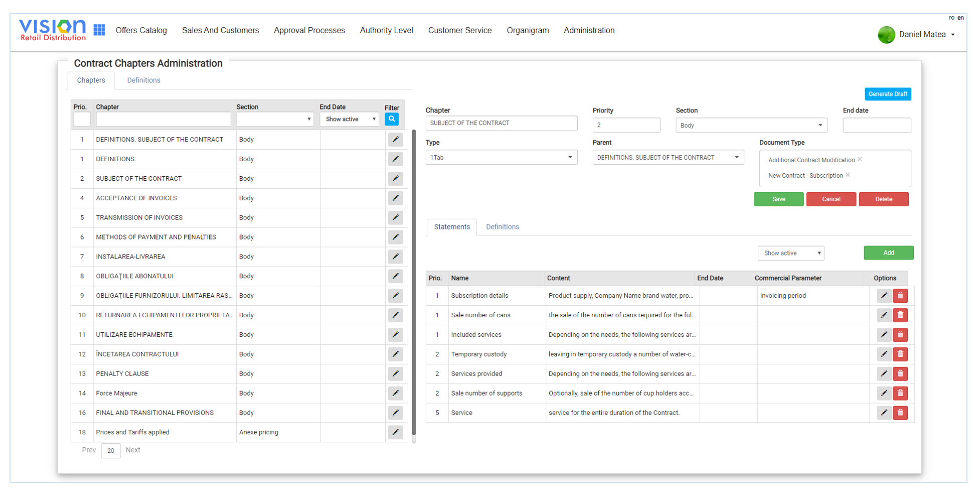980x496 pixels.
Task: Edit the FINAL AND TRANSITIONAL PROVISIONS chapter
Action: 396,413
